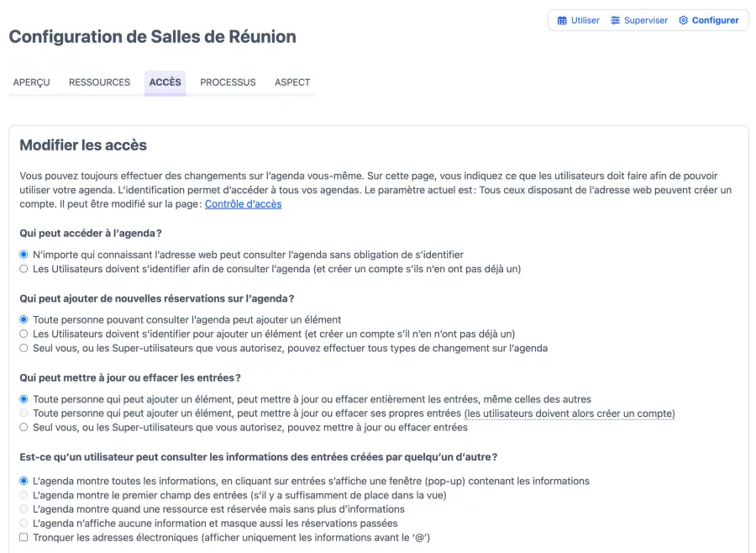Select radio allowing anyone with web address to view
Image resolution: width=756 pixels, height=553 pixels.
pos(24,255)
